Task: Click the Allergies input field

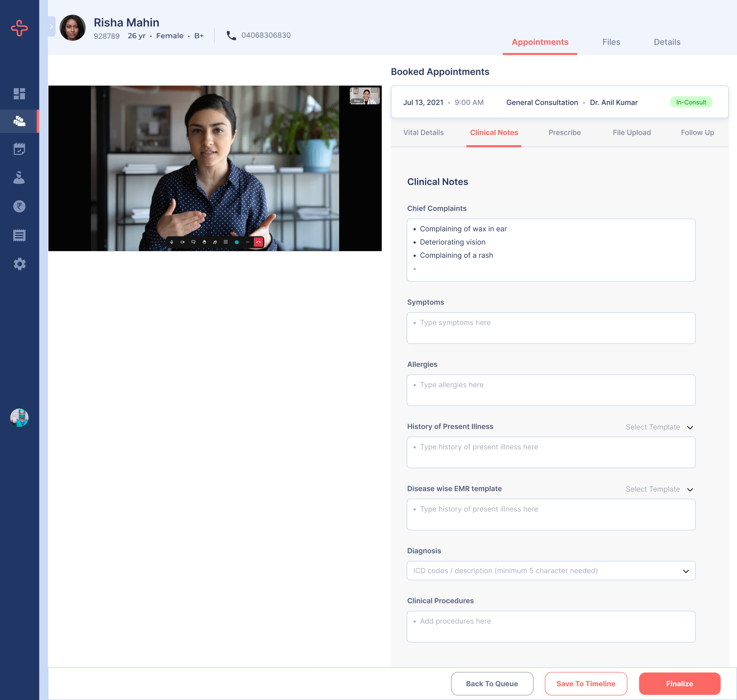Action: coord(551,390)
